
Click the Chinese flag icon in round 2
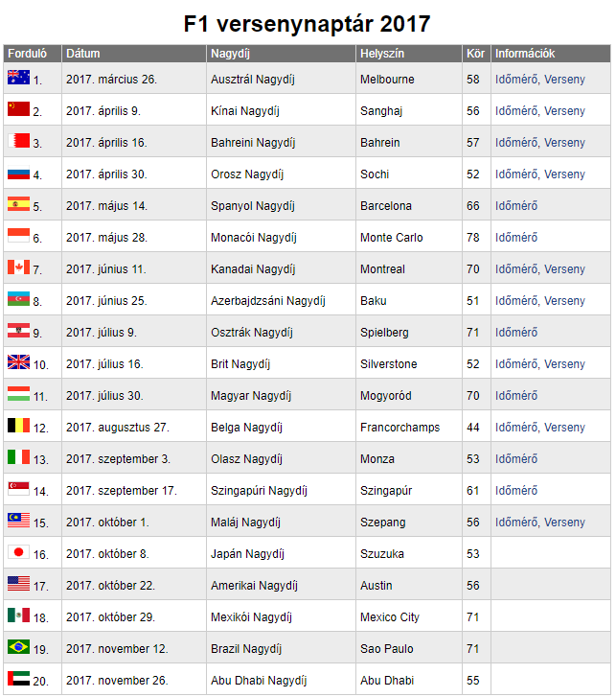point(18,108)
